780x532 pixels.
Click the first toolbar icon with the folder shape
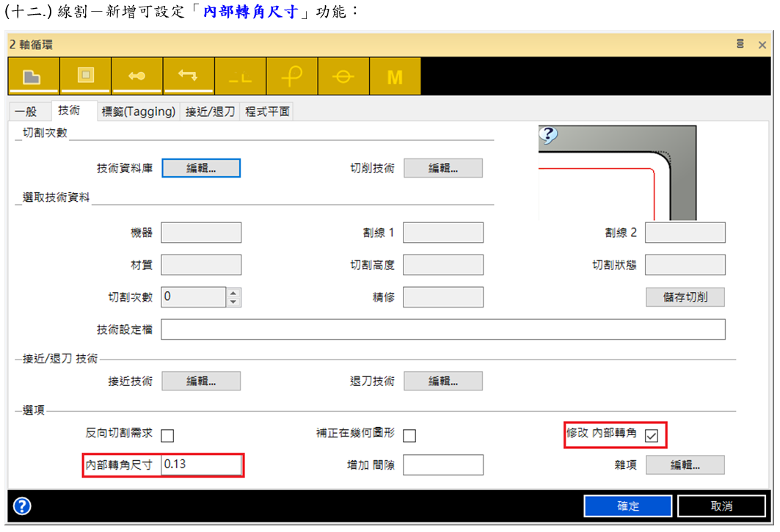[34, 76]
